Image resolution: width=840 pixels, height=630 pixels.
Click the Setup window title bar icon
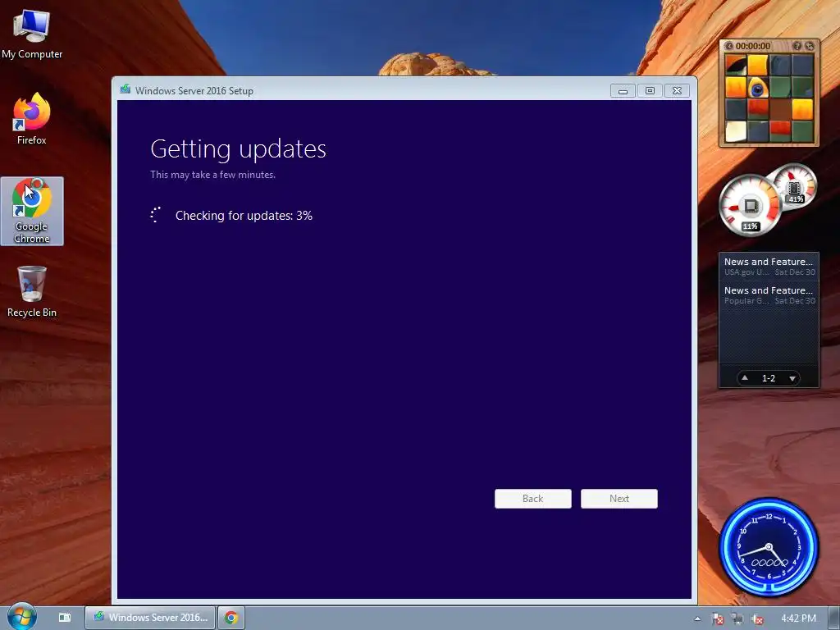(126, 89)
